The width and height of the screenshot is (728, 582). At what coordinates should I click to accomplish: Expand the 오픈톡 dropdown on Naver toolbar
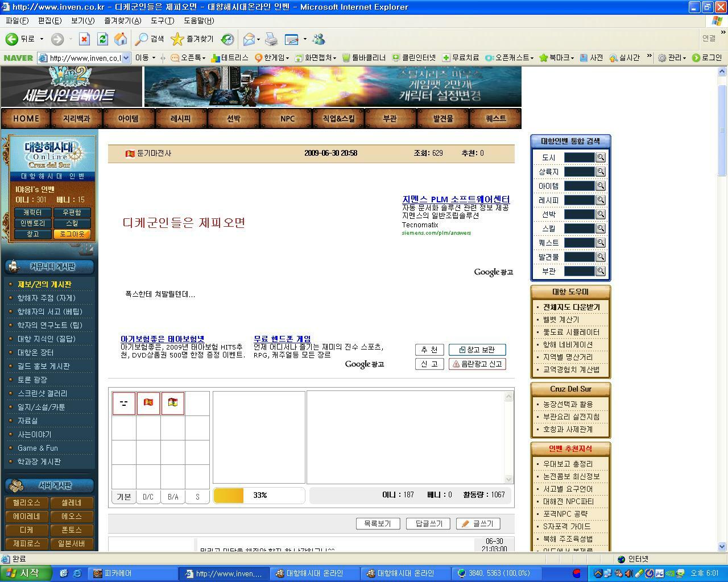tap(204, 58)
